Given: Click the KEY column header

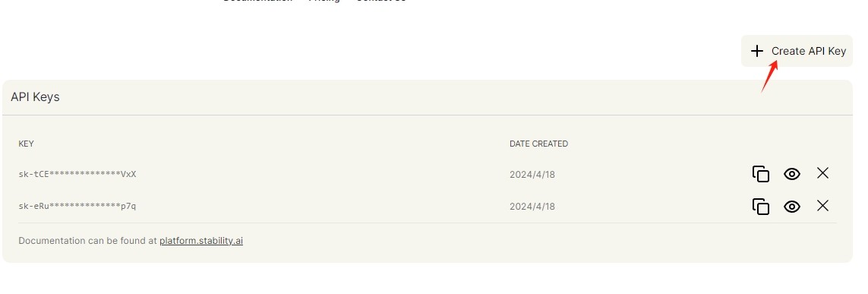Looking at the screenshot, I should (x=26, y=144).
